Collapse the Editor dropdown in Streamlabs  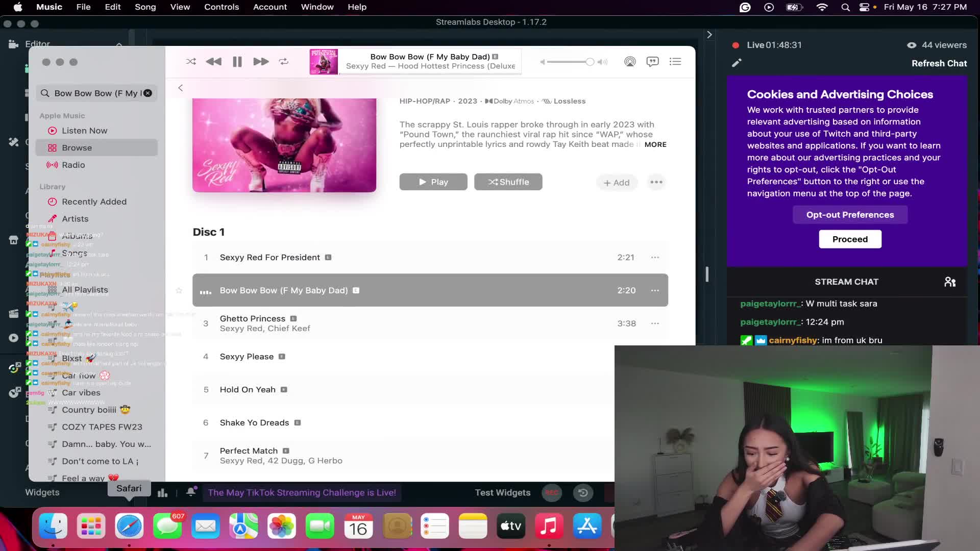pos(119,44)
